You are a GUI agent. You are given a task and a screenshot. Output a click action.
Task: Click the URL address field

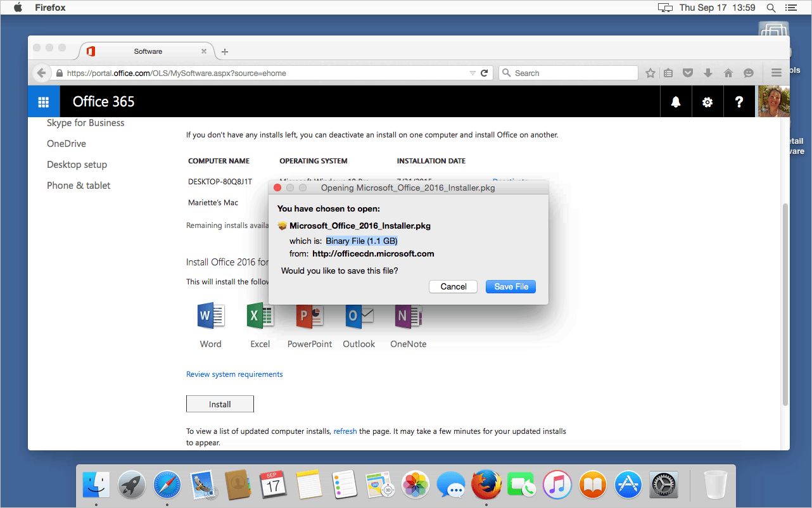[266, 73]
